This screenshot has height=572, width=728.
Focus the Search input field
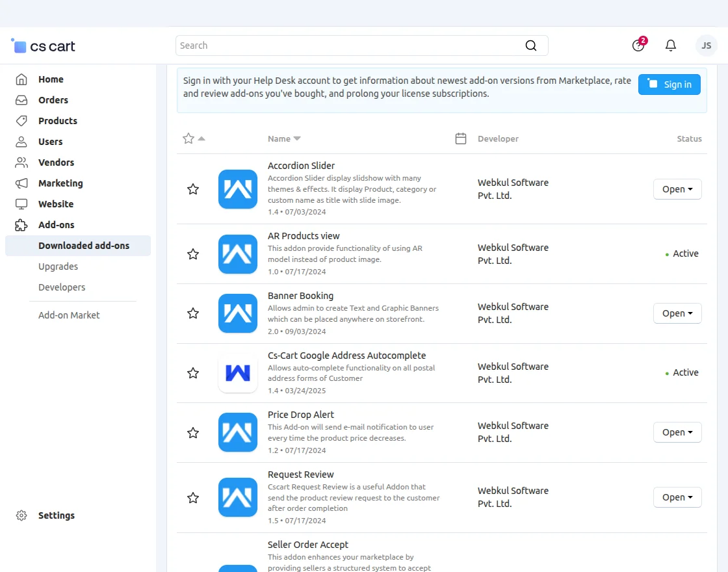click(351, 45)
